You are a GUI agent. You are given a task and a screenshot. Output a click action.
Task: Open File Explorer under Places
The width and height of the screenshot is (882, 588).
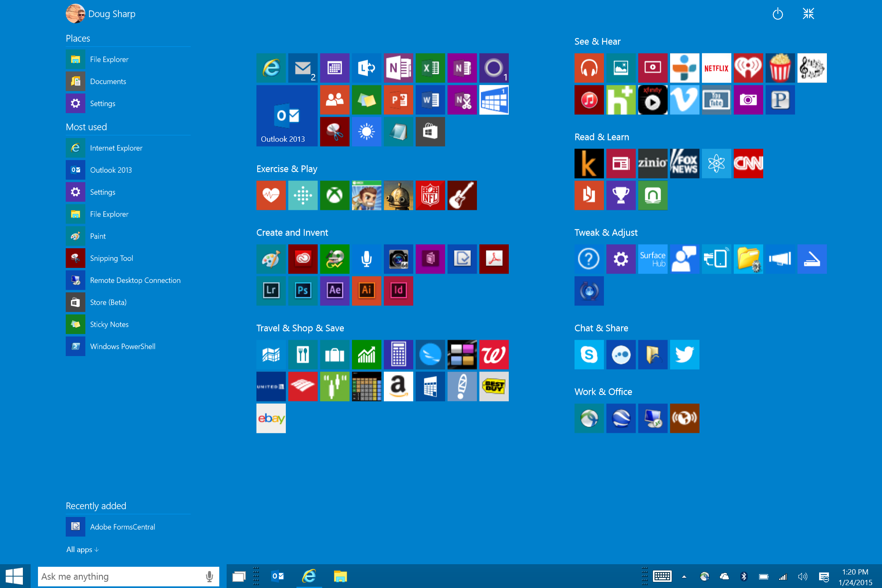(x=128, y=60)
